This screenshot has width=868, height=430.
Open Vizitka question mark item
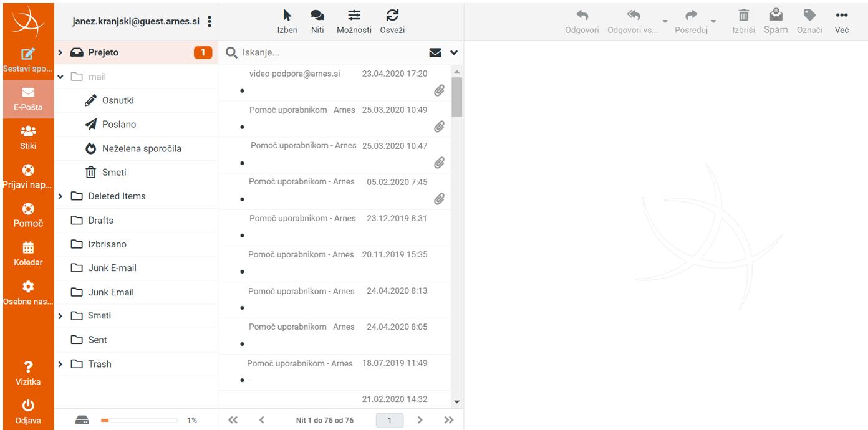click(x=27, y=373)
